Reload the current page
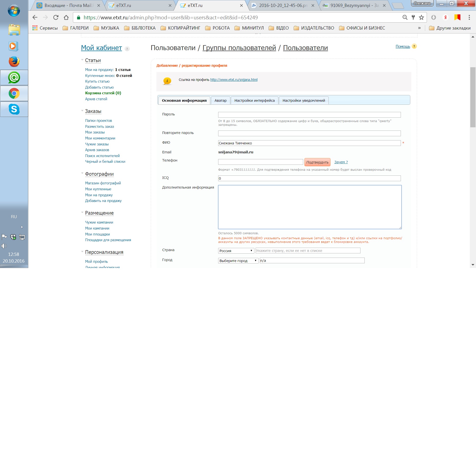Screen dimensions: 476x471 pyautogui.click(x=56, y=17)
